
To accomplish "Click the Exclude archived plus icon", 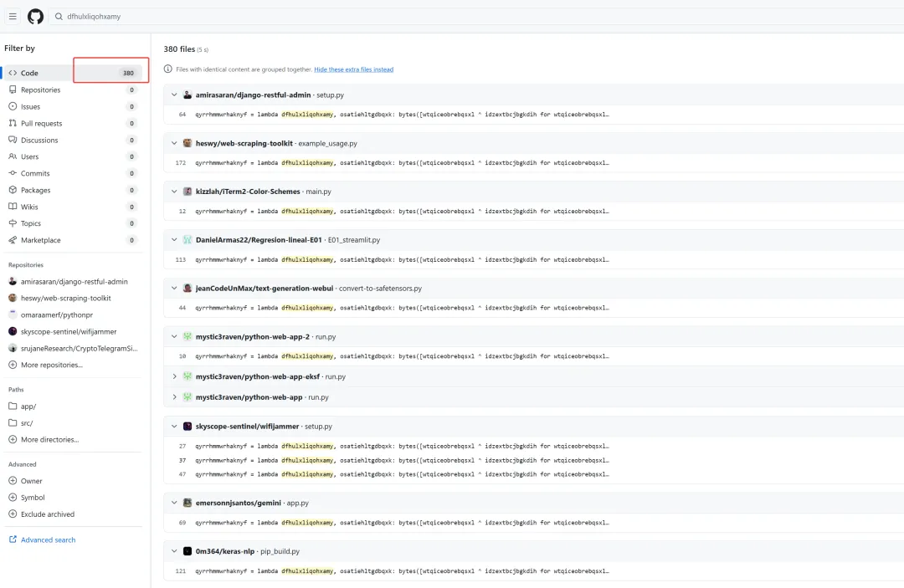I will point(13,514).
